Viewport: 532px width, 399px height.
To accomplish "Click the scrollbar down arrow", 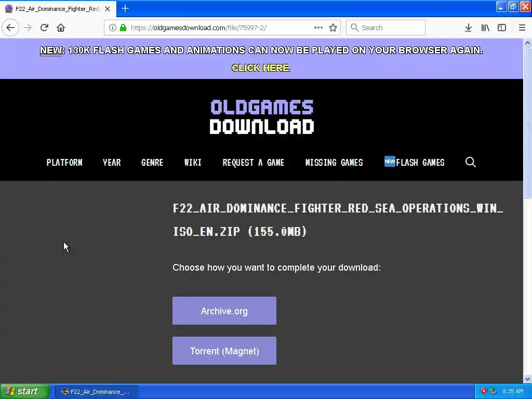I will 527,379.
